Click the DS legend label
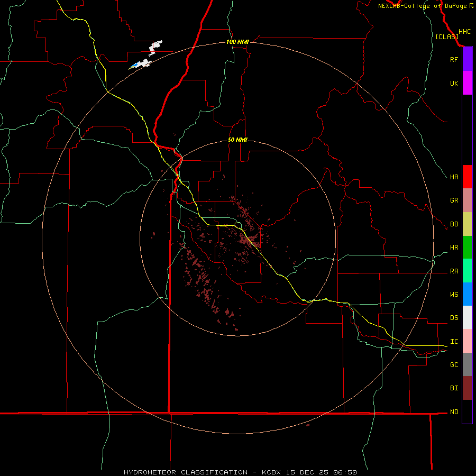This screenshot has height=476, width=476. tap(454, 317)
